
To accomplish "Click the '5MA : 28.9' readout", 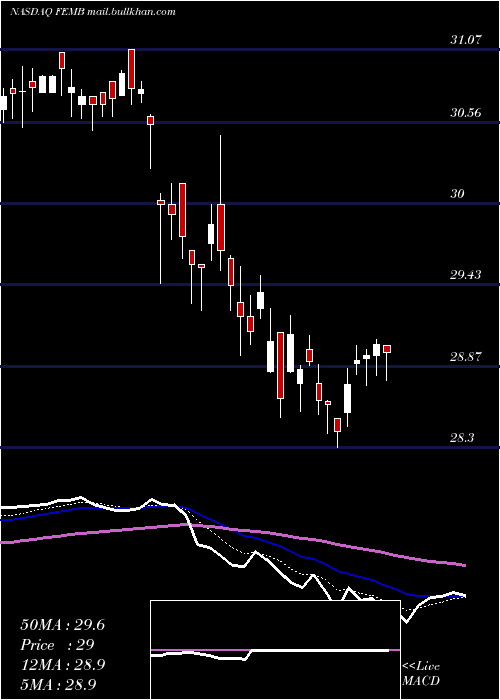I will click(x=58, y=684).
